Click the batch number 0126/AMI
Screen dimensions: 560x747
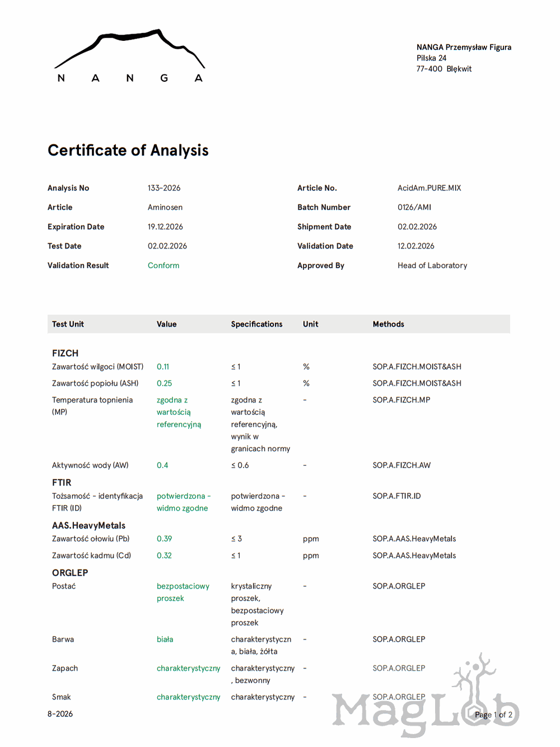[x=414, y=207]
